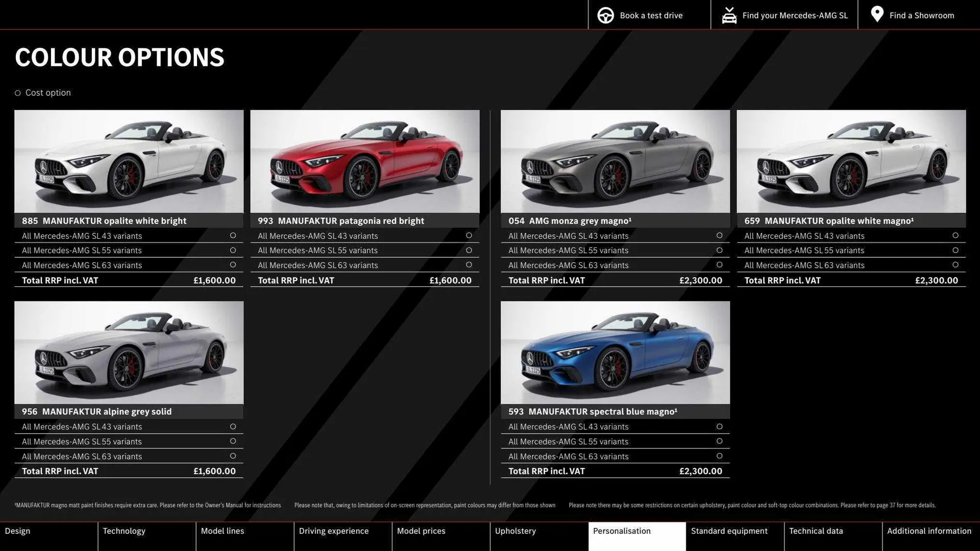
Task: Select the patagonia red bright car image
Action: click(365, 161)
